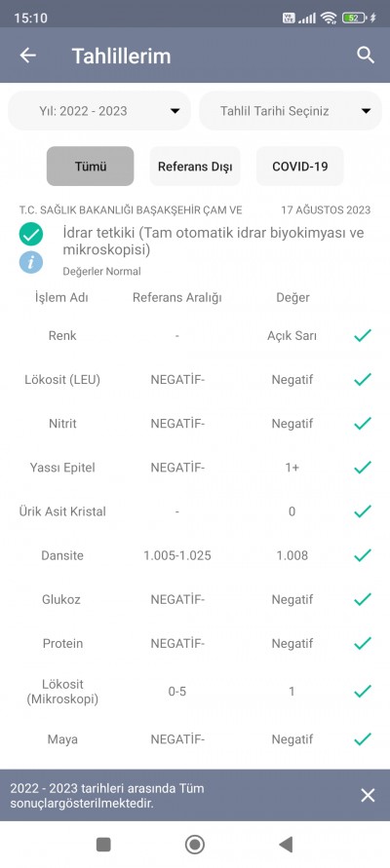This screenshot has width=390, height=868.
Task: Tap the Android back triangle button
Action: click(286, 845)
